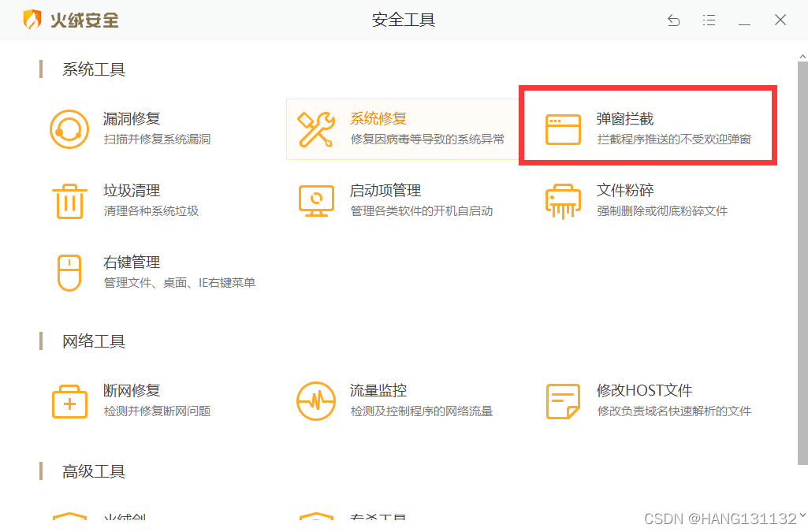Open 弹窗拦截 tool title
The image size is (808, 532).
click(x=625, y=118)
